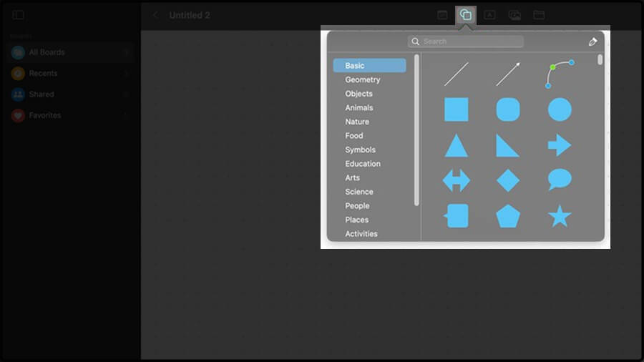Image resolution: width=644 pixels, height=362 pixels.
Task: Click the text box toolbar icon
Action: coord(489,15)
